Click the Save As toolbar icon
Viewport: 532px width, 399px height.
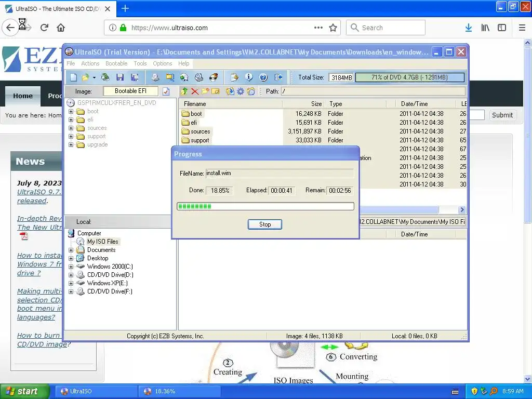135,77
